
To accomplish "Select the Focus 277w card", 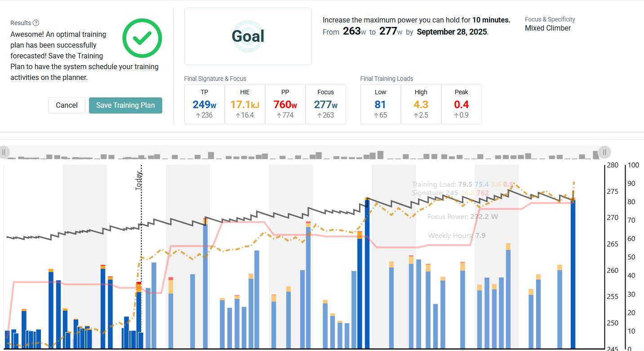I will [x=326, y=104].
